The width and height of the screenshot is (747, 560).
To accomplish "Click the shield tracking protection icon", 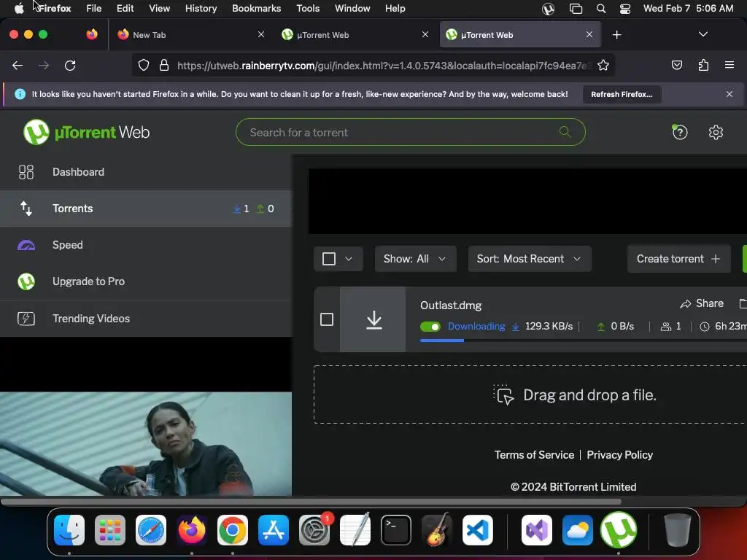I will click(144, 65).
